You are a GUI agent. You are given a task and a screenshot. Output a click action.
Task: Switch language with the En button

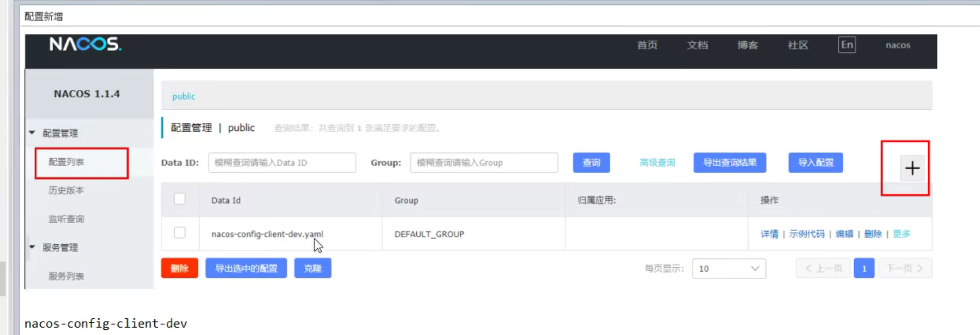pos(847,45)
